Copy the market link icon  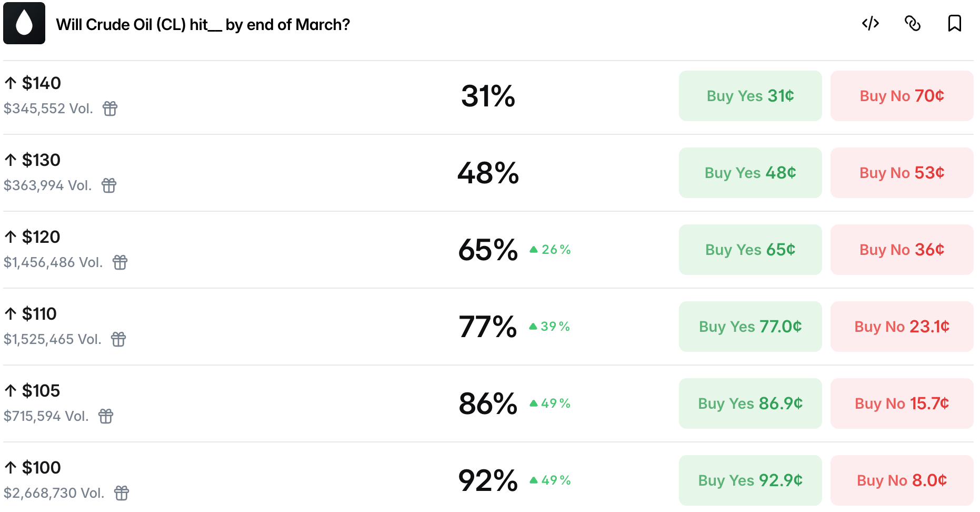[x=912, y=24]
